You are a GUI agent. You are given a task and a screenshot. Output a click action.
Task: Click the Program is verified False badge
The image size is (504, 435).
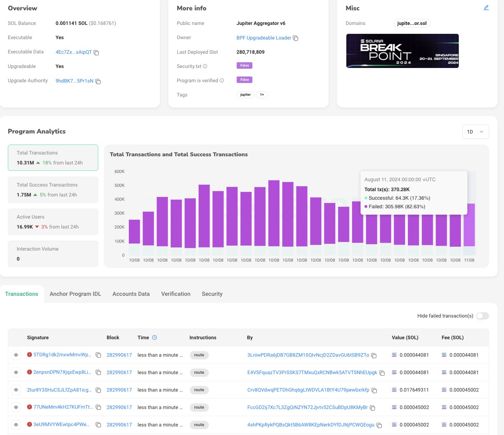point(245,80)
